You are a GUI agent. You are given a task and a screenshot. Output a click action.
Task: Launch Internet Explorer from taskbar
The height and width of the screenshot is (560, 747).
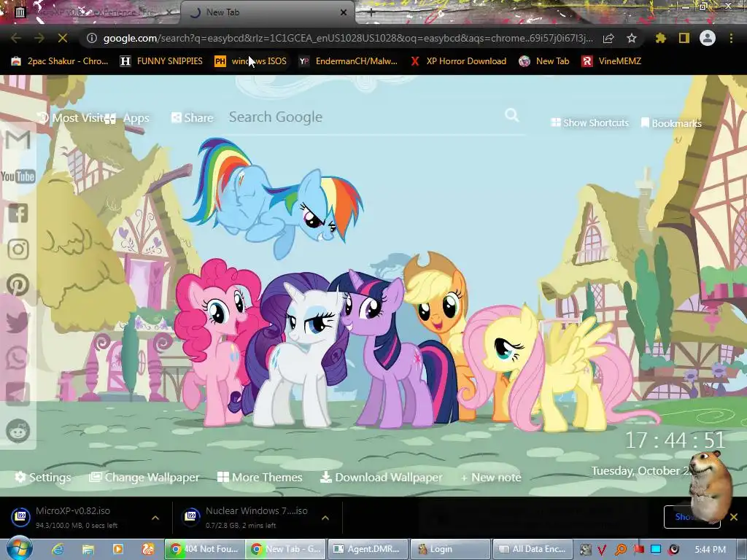[x=58, y=549]
